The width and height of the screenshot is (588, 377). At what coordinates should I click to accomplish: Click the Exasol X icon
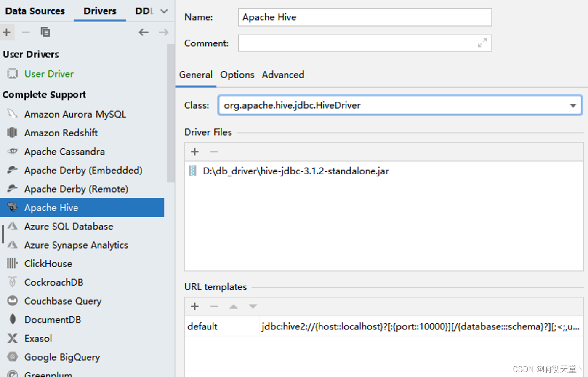pos(13,338)
